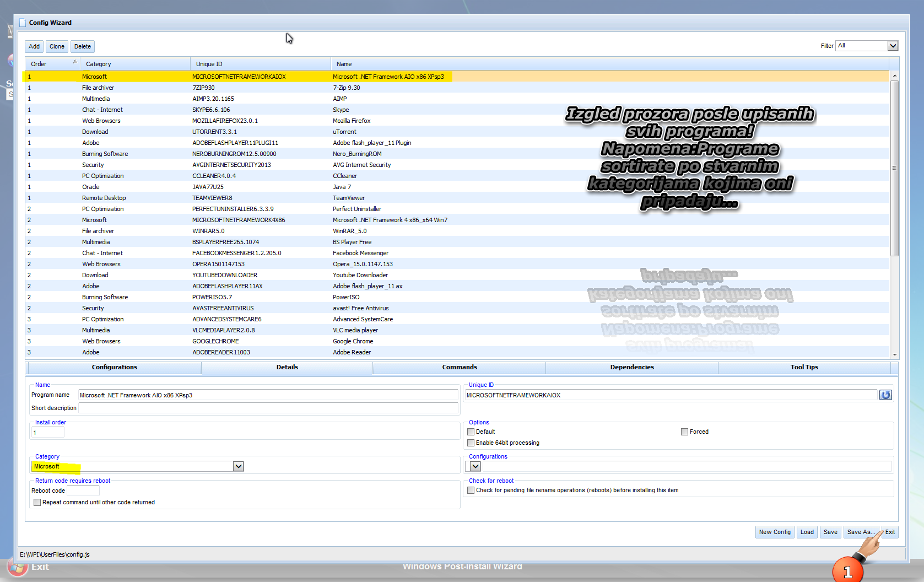924x582 pixels.
Task: Sort by the Category column header
Action: coord(135,64)
